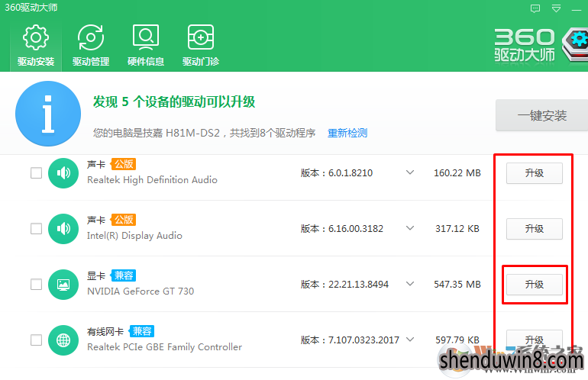Click 升级 for Realtek High Definition Audio

point(535,173)
